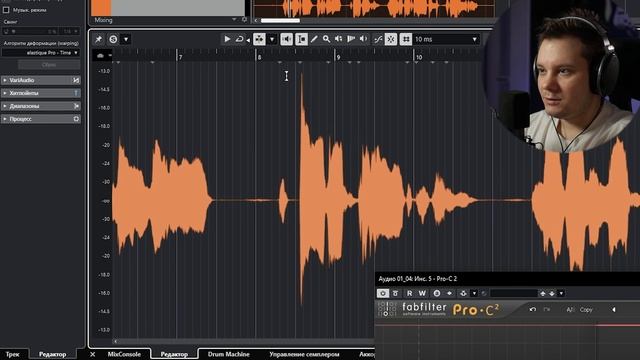This screenshot has height=360, width=640.
Task: Toggle the solo editor S icon
Action: [113, 39]
